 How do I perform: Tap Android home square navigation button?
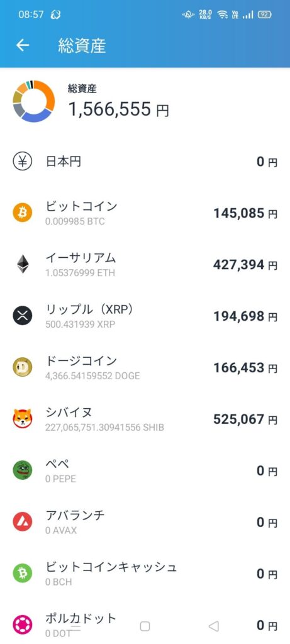(x=145, y=626)
